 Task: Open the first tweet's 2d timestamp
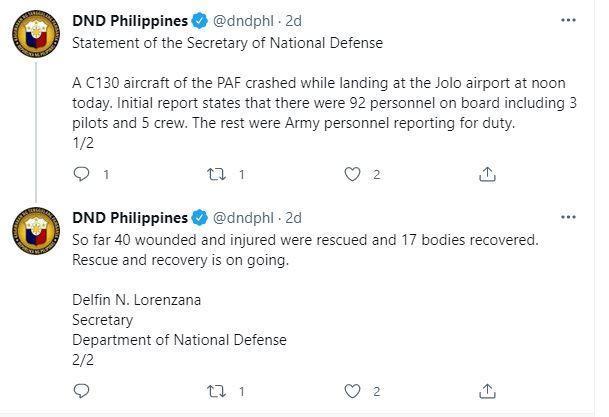click(x=293, y=21)
